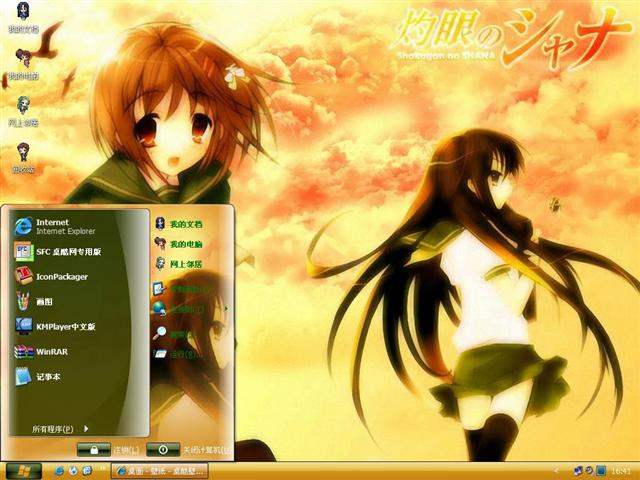Viewport: 640px width, 480px height.
Task: Expand the network connections submenu arrow
Action: click(x=226, y=309)
